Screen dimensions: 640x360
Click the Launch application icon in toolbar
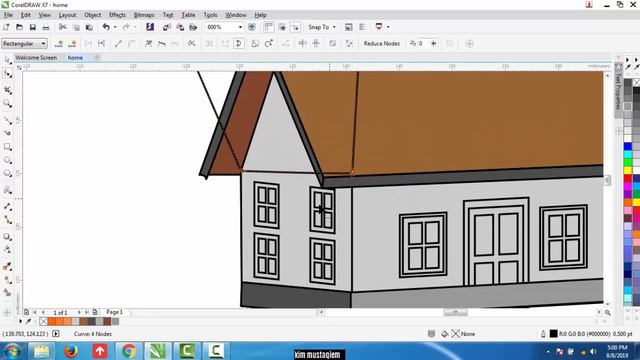(379, 27)
